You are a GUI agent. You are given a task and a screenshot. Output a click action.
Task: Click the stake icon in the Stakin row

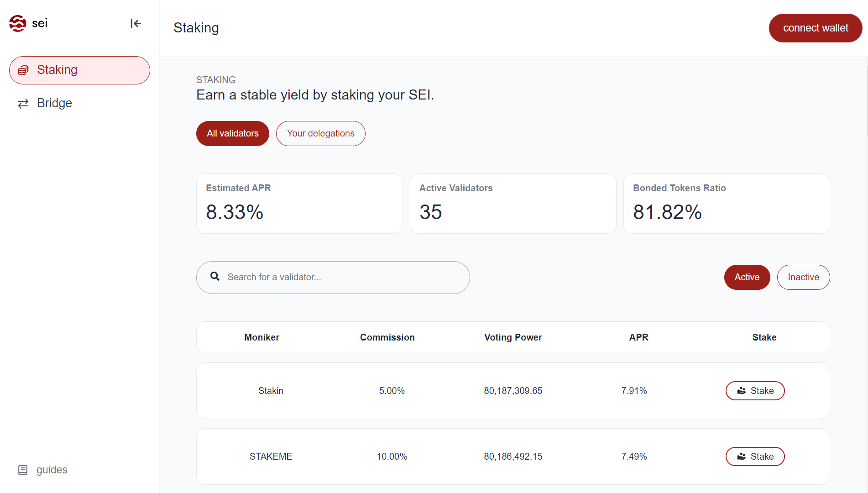pyautogui.click(x=742, y=391)
